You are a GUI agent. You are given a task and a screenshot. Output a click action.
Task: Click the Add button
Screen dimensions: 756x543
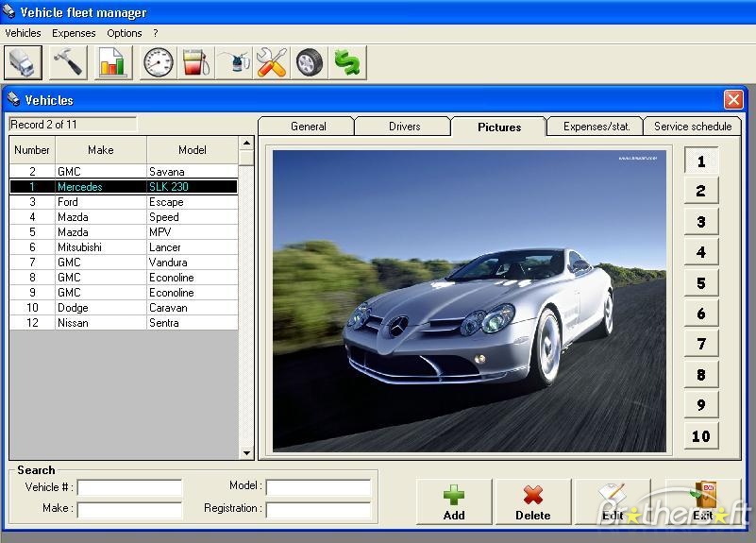point(454,501)
